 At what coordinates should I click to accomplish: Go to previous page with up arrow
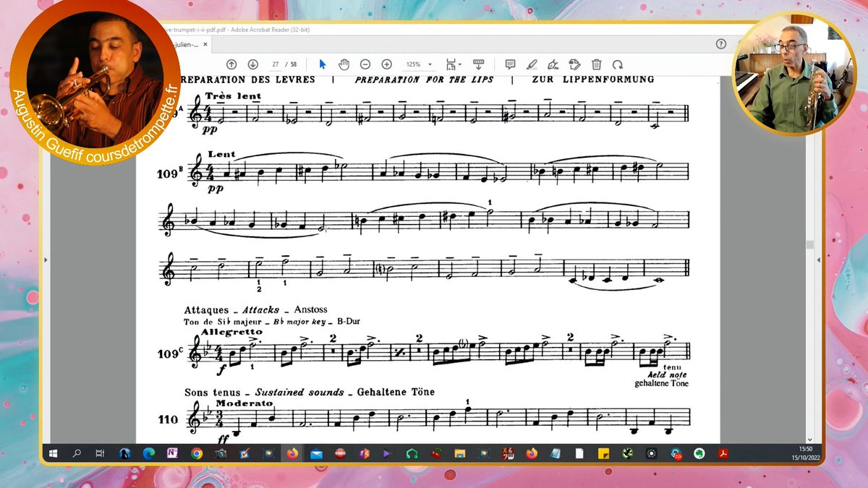tap(231, 64)
